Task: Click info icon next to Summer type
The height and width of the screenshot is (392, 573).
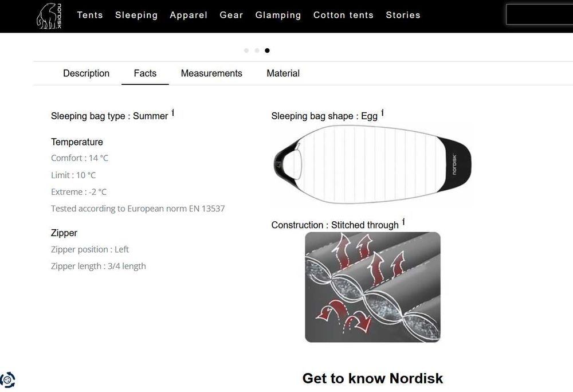Action: coord(173,113)
